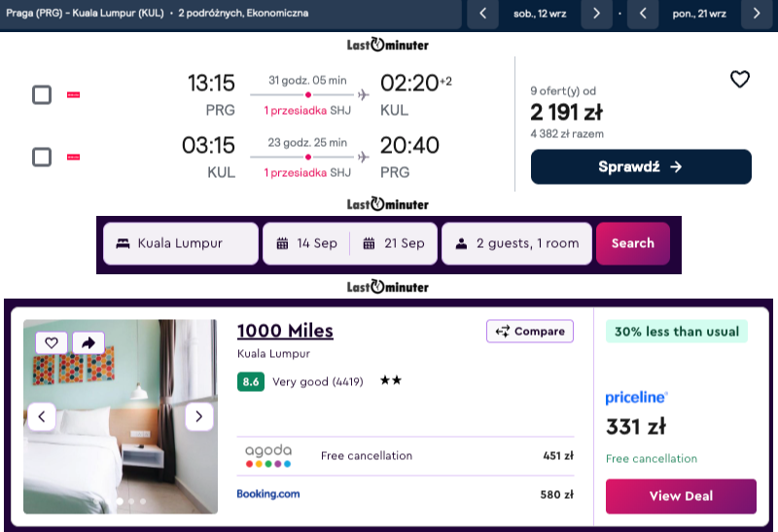Click the View Deal button
The image size is (778, 532).
[681, 496]
